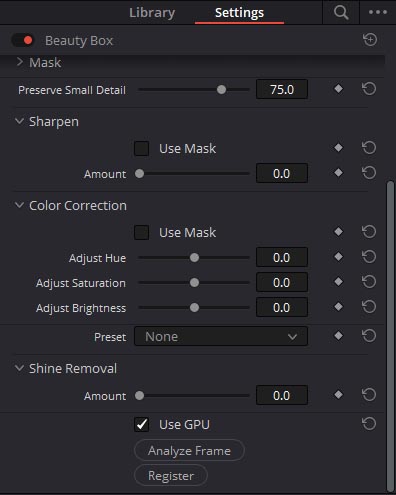Enable Use Mask under Sharpen

coord(141,148)
